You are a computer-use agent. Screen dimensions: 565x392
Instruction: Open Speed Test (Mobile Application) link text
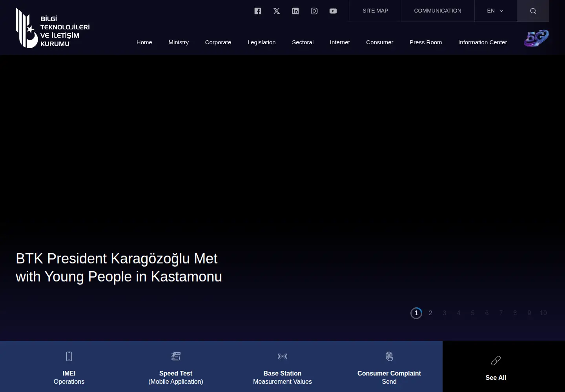coord(176,377)
